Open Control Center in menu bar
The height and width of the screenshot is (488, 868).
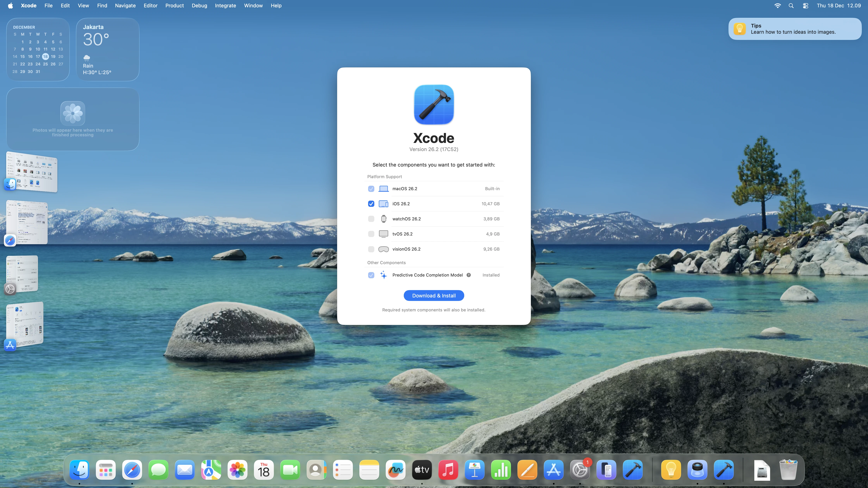pyautogui.click(x=805, y=6)
